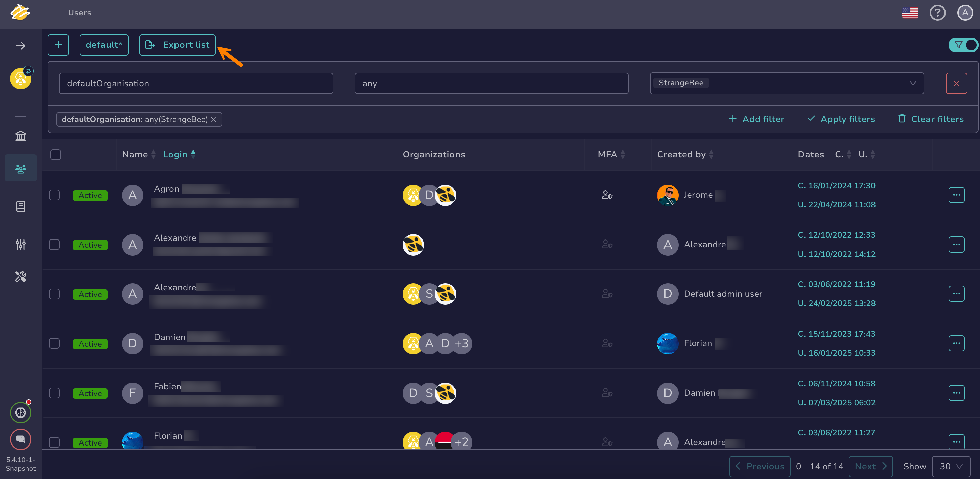Open the actions menu for Damien's row
Screen dimensions: 980x479
[x=956, y=343]
